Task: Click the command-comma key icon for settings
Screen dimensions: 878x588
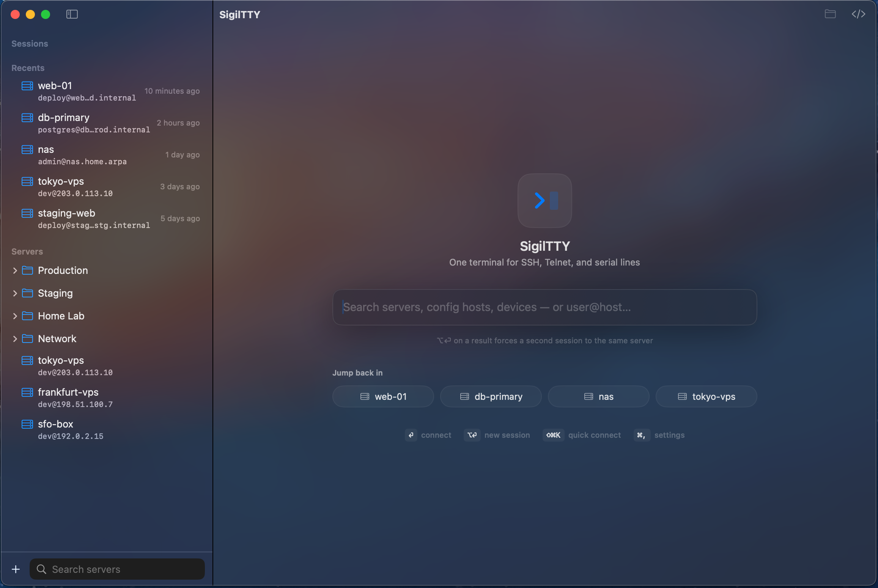Action: point(642,435)
